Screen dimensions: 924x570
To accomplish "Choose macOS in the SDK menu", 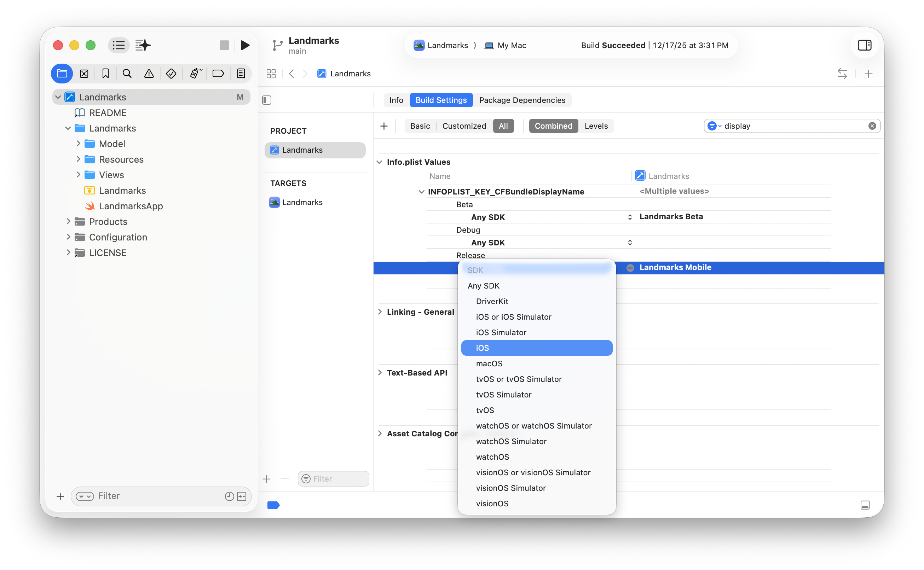I will coord(537,363).
